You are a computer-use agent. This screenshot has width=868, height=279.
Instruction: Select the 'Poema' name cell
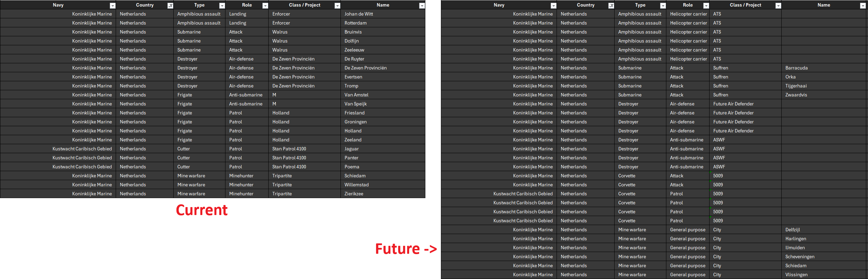click(383, 167)
